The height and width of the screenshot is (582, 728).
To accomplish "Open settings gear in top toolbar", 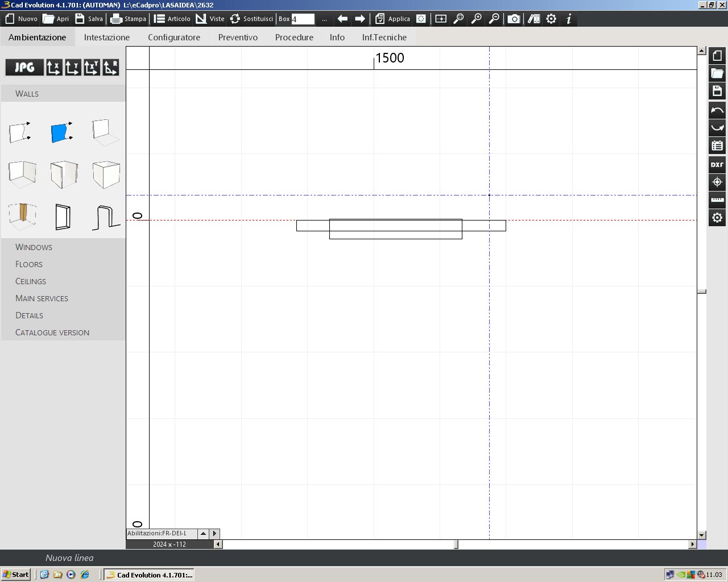I will tap(551, 19).
